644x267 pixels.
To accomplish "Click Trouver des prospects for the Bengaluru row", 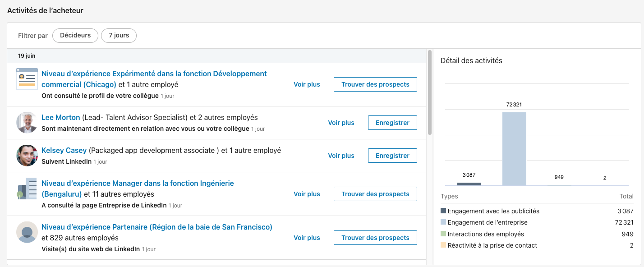I will coord(375,194).
